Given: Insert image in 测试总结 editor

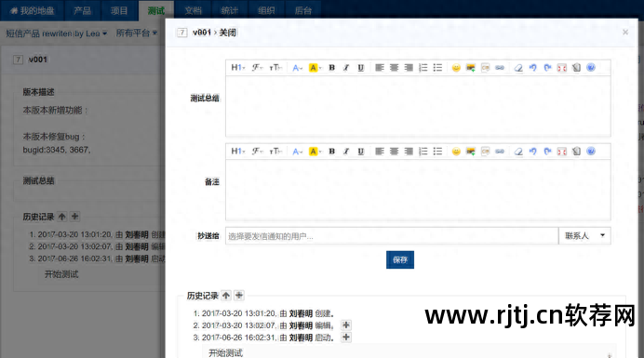Looking at the screenshot, I should (x=471, y=68).
